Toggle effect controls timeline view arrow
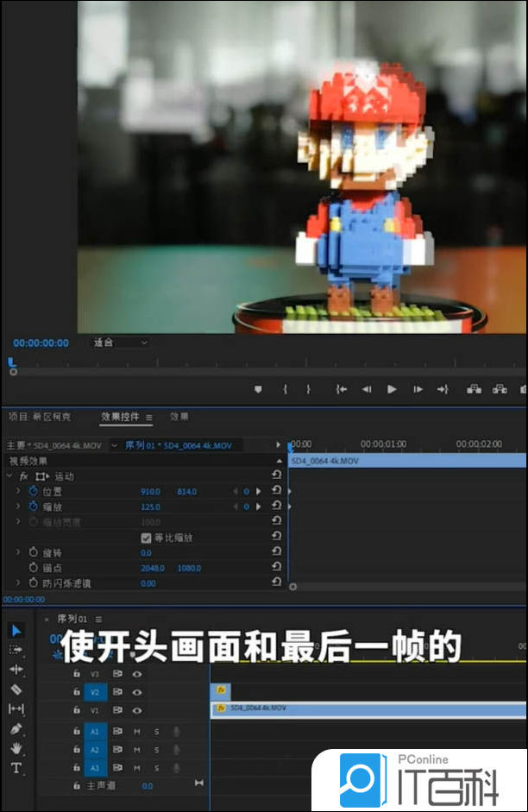Viewport: 528px width, 812px height. 278,445
